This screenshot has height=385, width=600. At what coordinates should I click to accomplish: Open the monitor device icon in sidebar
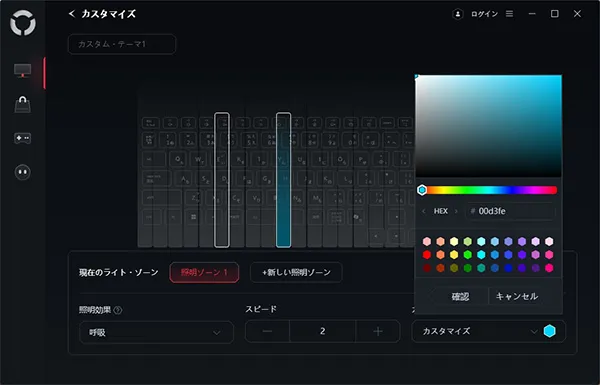point(23,70)
